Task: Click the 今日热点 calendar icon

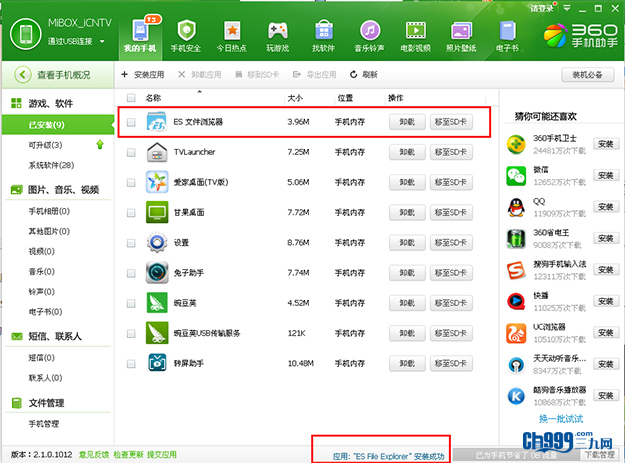Action: point(232,34)
